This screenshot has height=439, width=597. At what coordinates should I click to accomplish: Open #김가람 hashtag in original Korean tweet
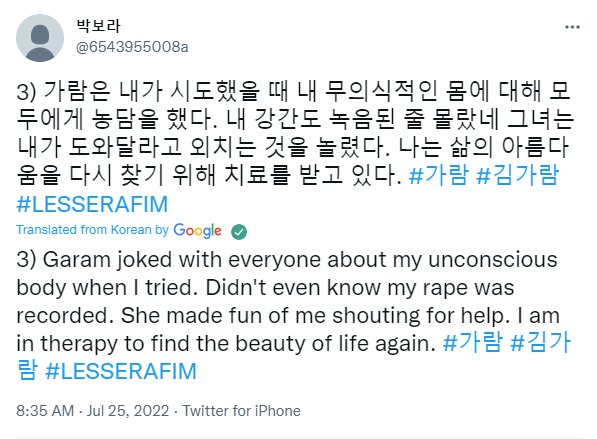pyautogui.click(x=518, y=175)
